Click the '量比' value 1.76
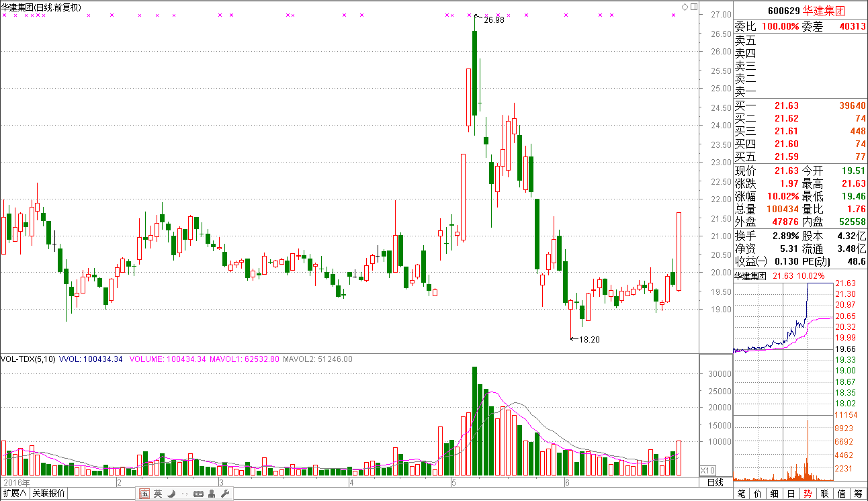This screenshot has width=868, height=501. click(857, 209)
